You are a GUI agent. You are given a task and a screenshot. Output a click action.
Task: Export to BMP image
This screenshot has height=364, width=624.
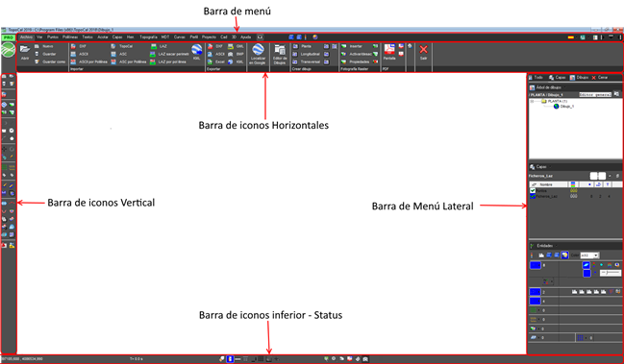(236, 54)
